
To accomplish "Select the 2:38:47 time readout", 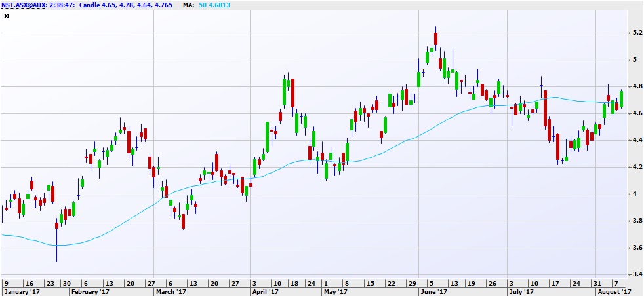I will 62,5.
